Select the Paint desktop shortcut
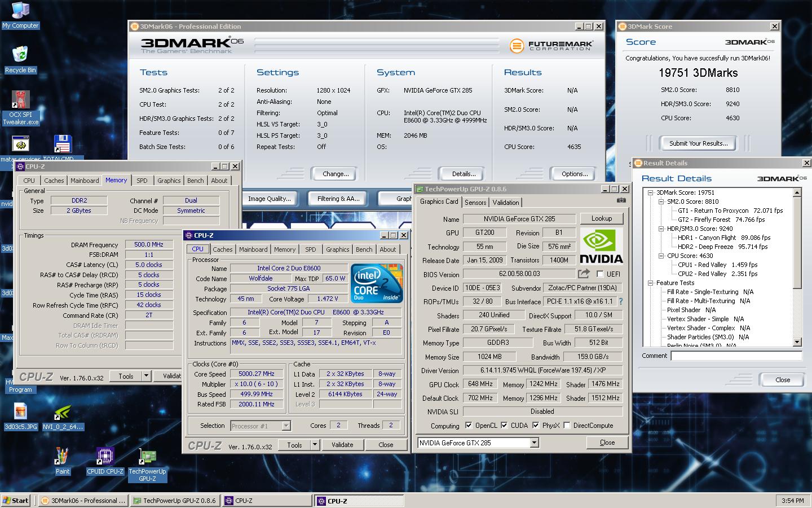812x508 pixels. pos(62,461)
